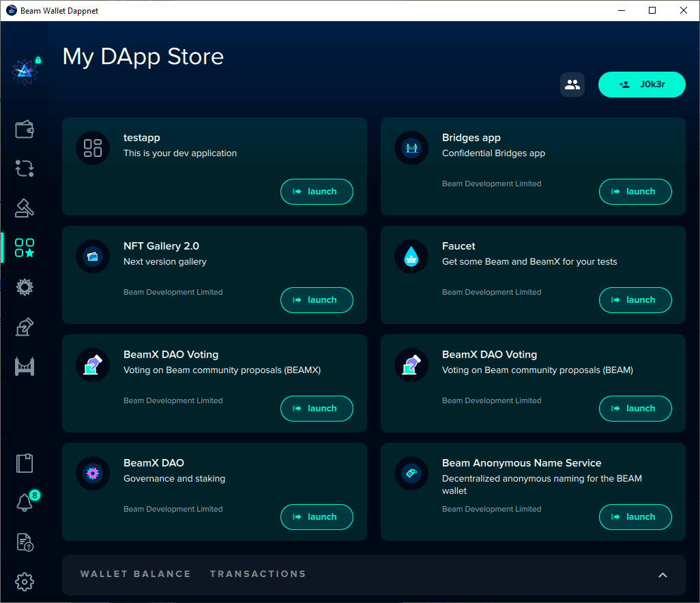Open the atomic swap arrows icon

pyautogui.click(x=25, y=168)
